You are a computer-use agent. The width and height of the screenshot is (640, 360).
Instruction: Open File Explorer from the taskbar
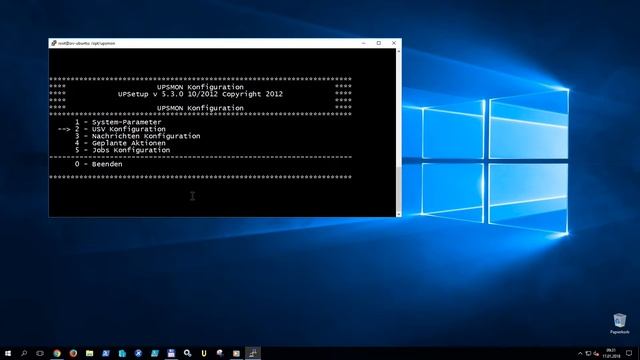tap(89, 353)
